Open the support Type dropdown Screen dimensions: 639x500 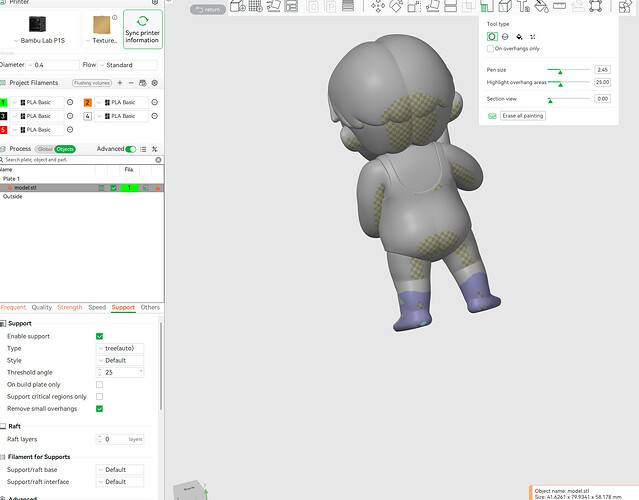(x=120, y=348)
